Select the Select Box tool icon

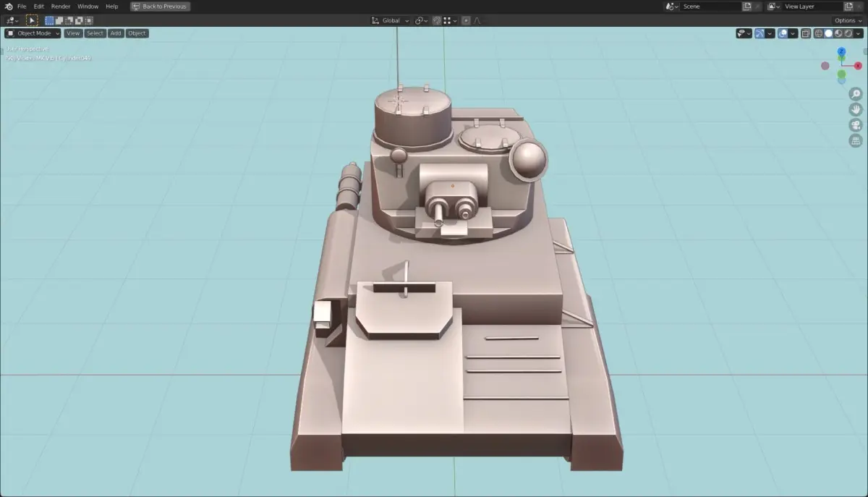[33, 20]
